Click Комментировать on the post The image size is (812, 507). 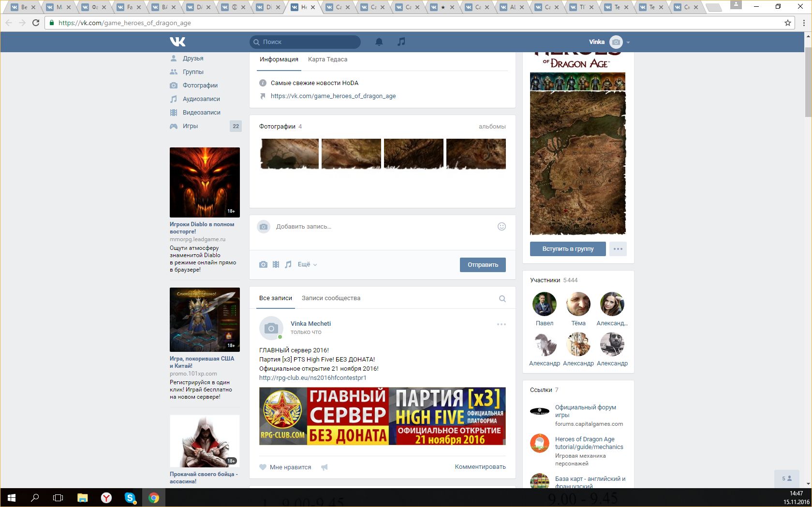[x=480, y=467]
